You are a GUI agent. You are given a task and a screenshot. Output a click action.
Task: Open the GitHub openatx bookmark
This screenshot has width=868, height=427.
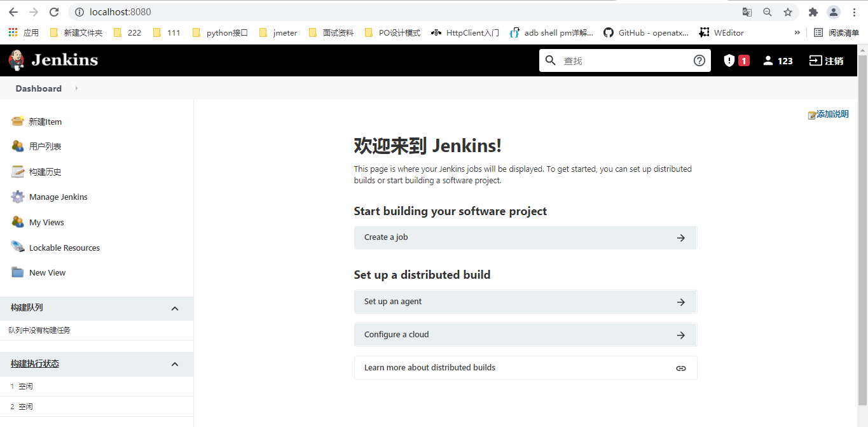coord(646,32)
